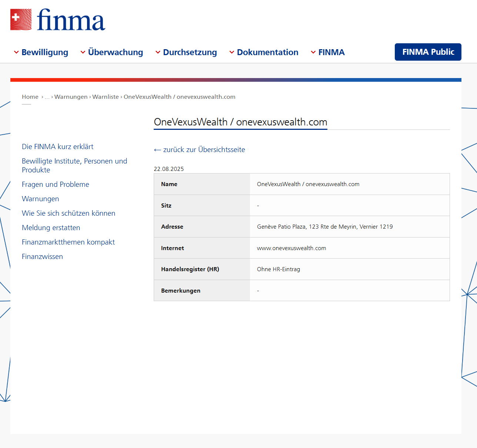Select the address Genève Patio Plaza text
Viewport: 477px width, 448px height.
click(325, 227)
